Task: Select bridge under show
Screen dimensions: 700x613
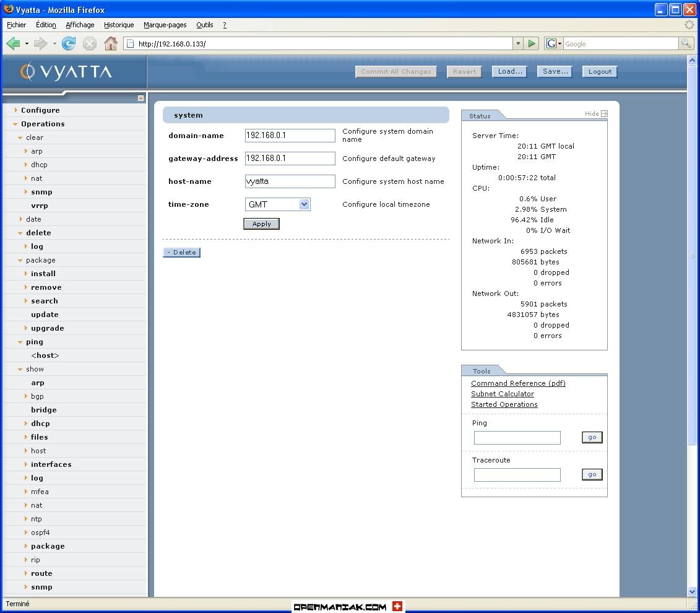Action: (x=44, y=411)
